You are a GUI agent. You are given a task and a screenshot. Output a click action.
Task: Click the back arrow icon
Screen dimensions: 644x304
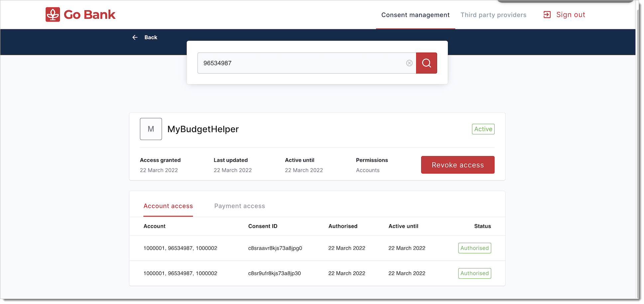135,37
